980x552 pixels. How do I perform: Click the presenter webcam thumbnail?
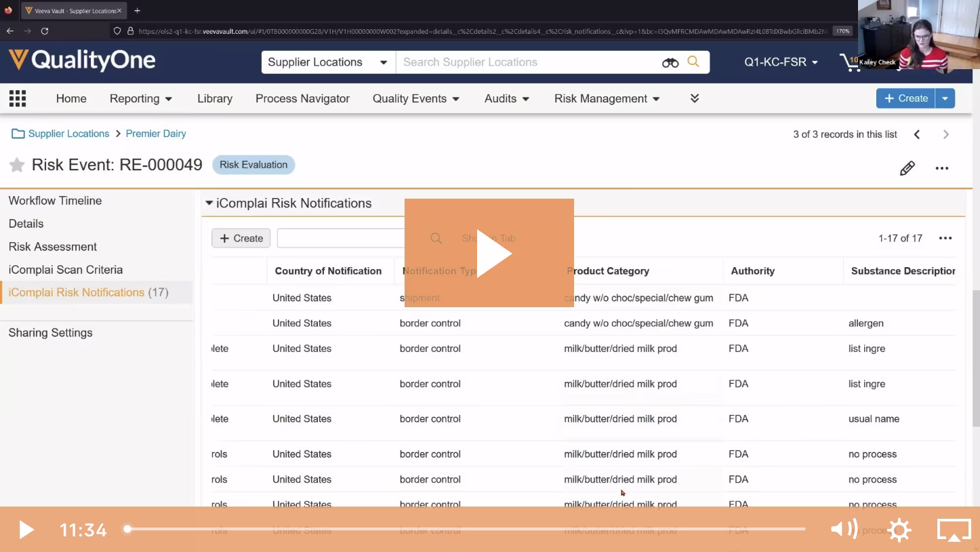[918, 34]
